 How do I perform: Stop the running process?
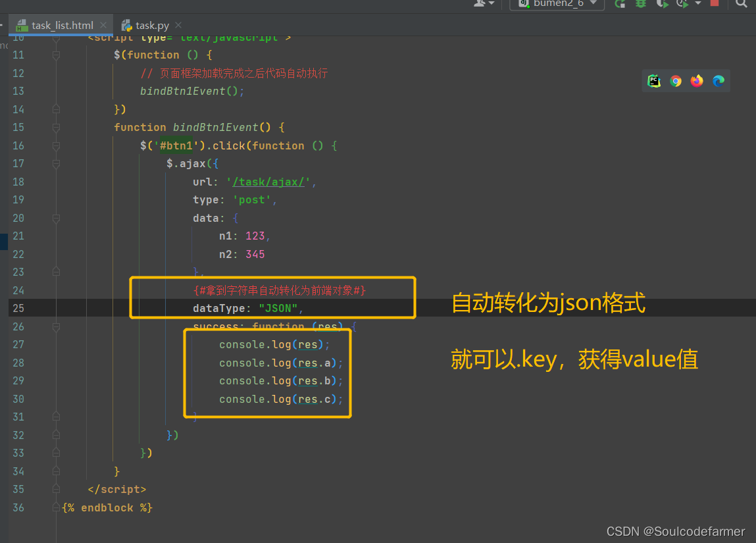click(715, 3)
